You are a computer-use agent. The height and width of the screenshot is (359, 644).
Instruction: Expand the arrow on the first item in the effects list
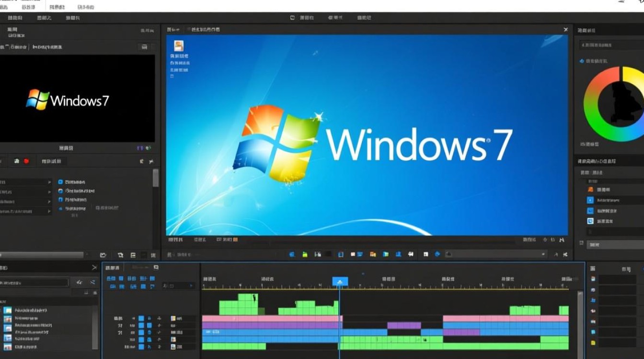click(49, 182)
